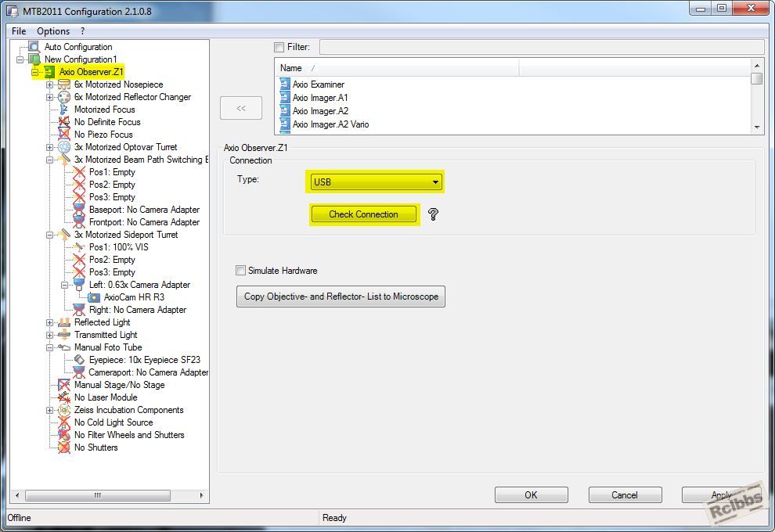Expand the 3x Motorized Optovar Turret node
The image size is (775, 532).
click(49, 147)
